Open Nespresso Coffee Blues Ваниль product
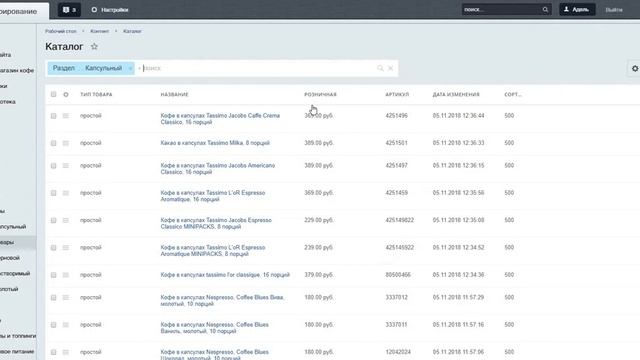 (214, 328)
